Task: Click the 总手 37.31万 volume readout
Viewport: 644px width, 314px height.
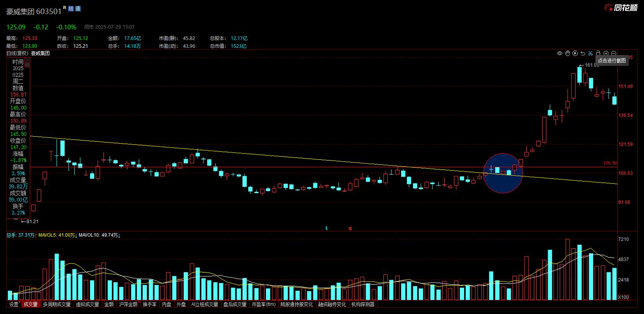Action: click(22, 235)
